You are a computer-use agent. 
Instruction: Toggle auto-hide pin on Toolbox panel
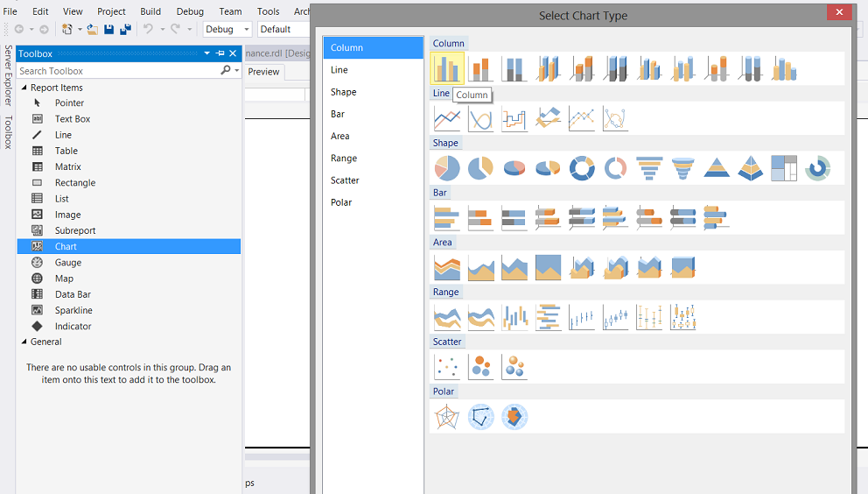(220, 53)
